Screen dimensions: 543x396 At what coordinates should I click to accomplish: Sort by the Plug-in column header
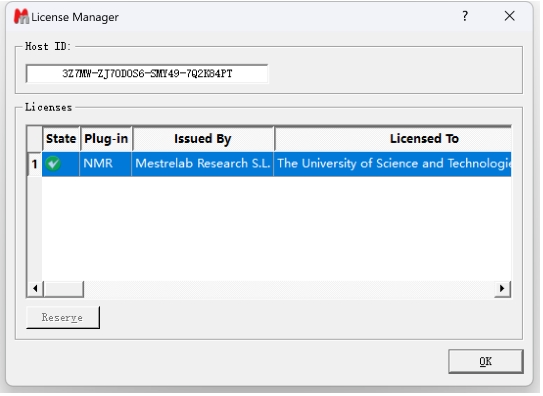click(106, 139)
